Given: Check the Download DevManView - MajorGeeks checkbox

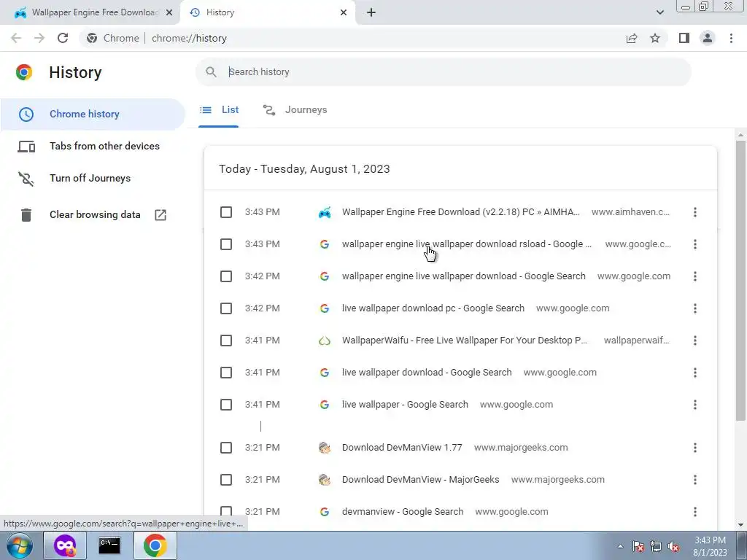Looking at the screenshot, I should (226, 480).
